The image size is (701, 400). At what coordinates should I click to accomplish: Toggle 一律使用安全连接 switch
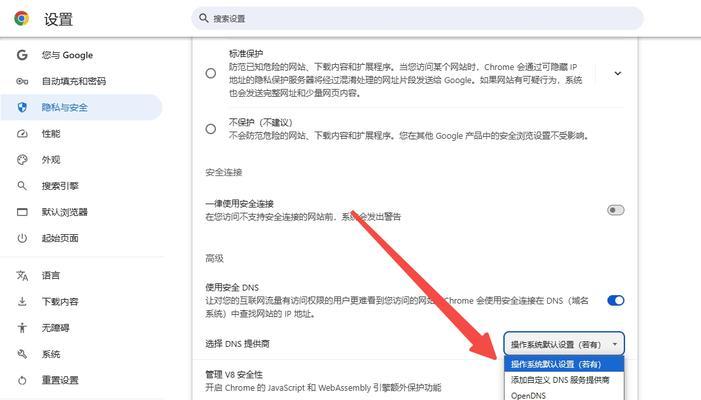(x=615, y=210)
